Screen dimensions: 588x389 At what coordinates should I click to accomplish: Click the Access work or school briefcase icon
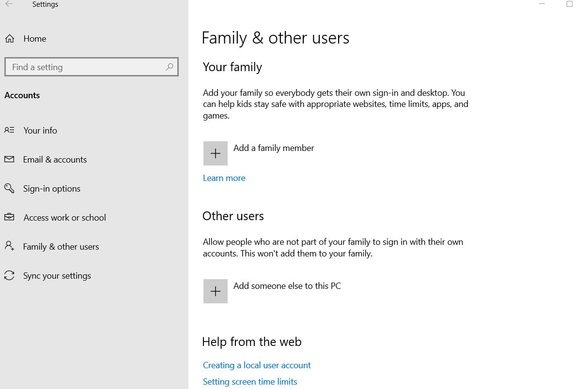9,217
